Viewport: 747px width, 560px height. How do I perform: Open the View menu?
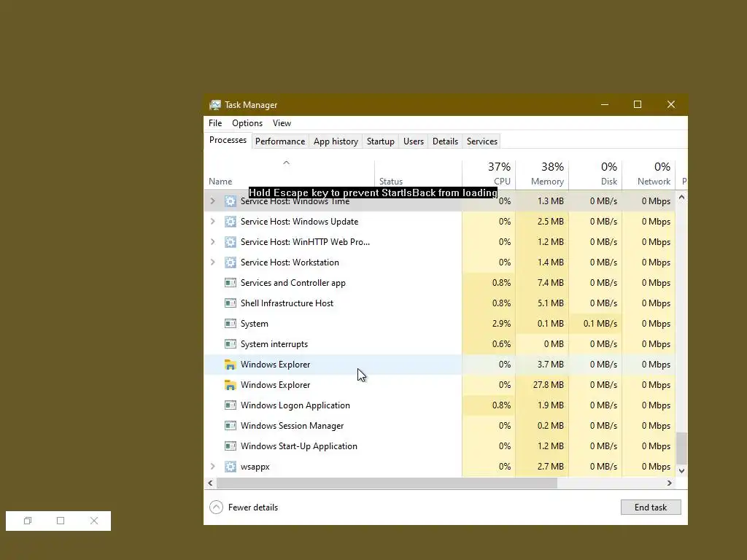point(282,122)
